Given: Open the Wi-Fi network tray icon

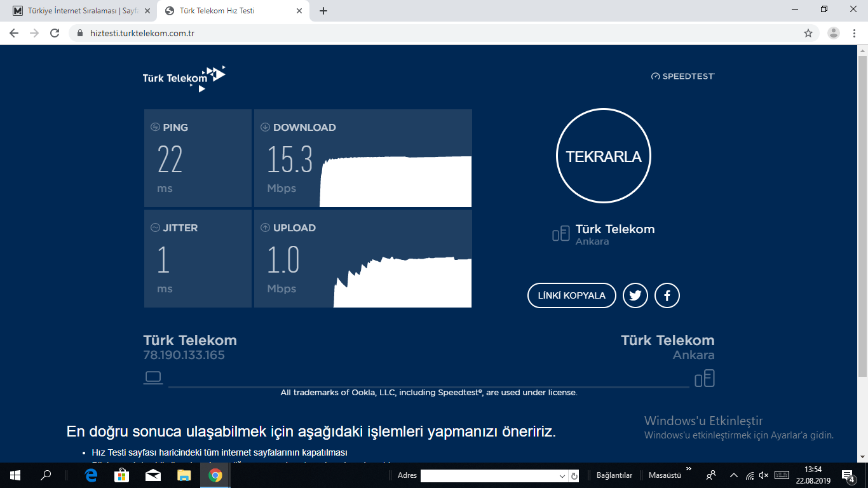Looking at the screenshot, I should (x=750, y=475).
